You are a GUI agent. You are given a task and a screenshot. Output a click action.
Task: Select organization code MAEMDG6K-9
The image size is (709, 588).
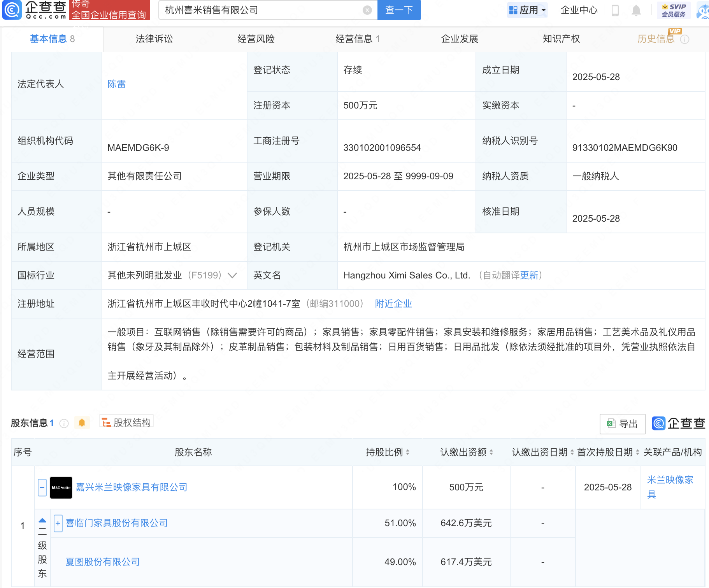(138, 148)
